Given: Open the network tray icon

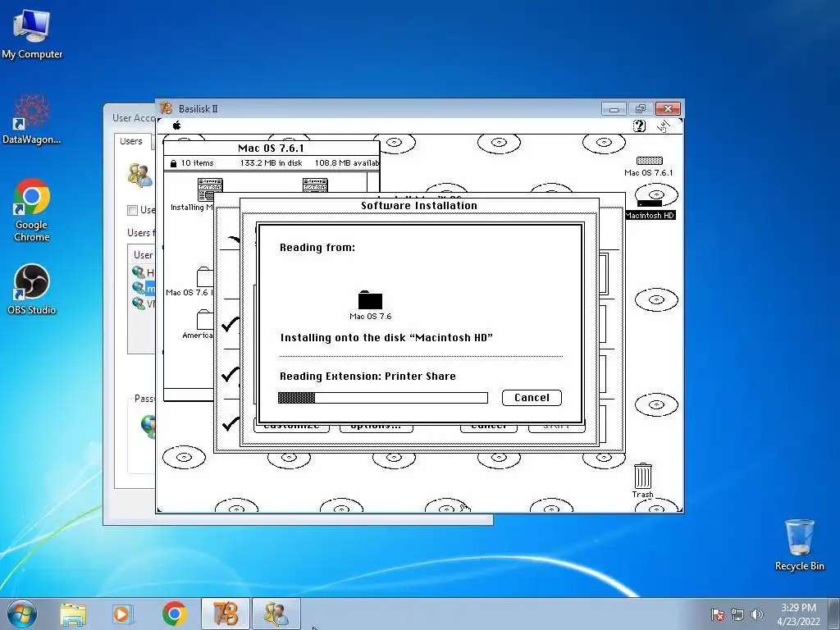Looking at the screenshot, I should pos(737,614).
